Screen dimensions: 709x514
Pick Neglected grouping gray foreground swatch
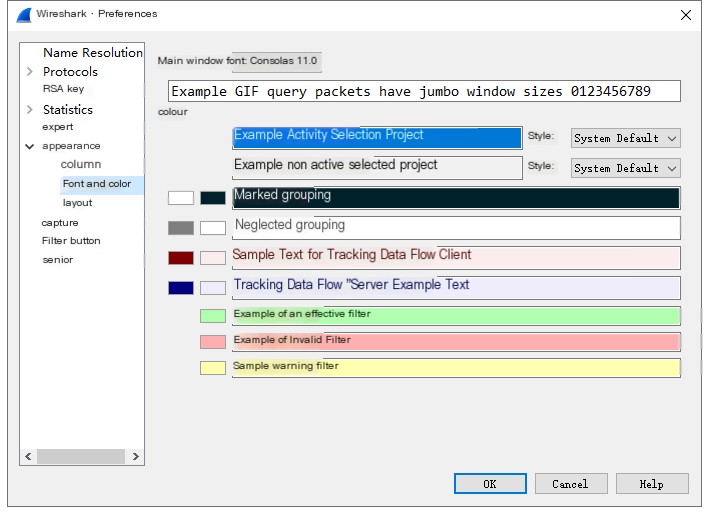pos(181,228)
